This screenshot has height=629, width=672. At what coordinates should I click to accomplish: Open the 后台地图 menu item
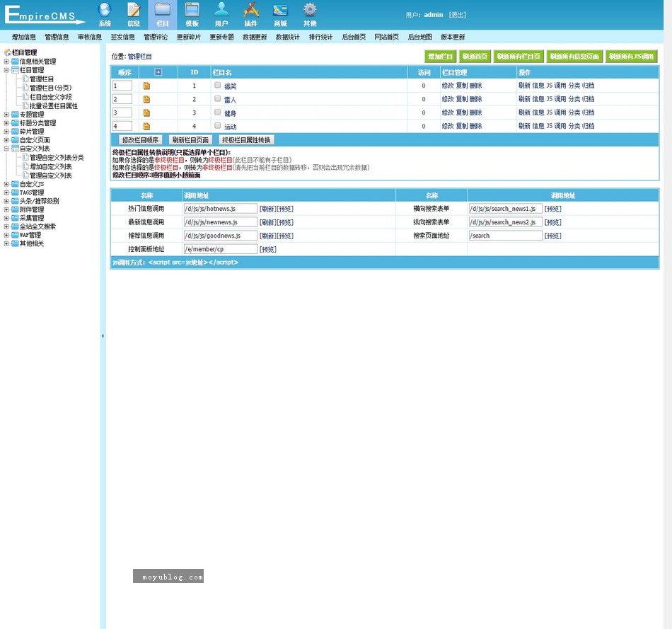point(420,37)
